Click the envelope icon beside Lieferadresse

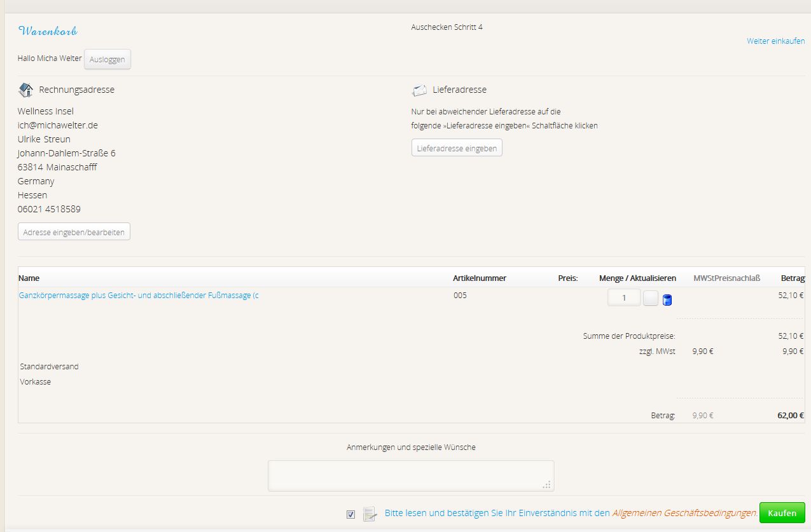click(419, 90)
